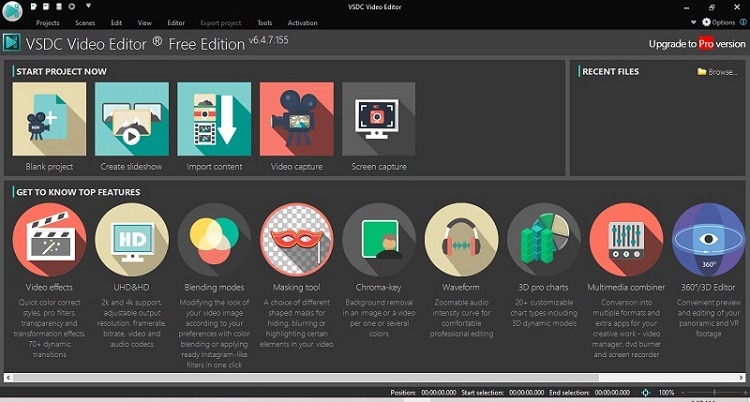750x402 pixels.
Task: Expand the ribbon chevron beside Options
Action: (694, 22)
